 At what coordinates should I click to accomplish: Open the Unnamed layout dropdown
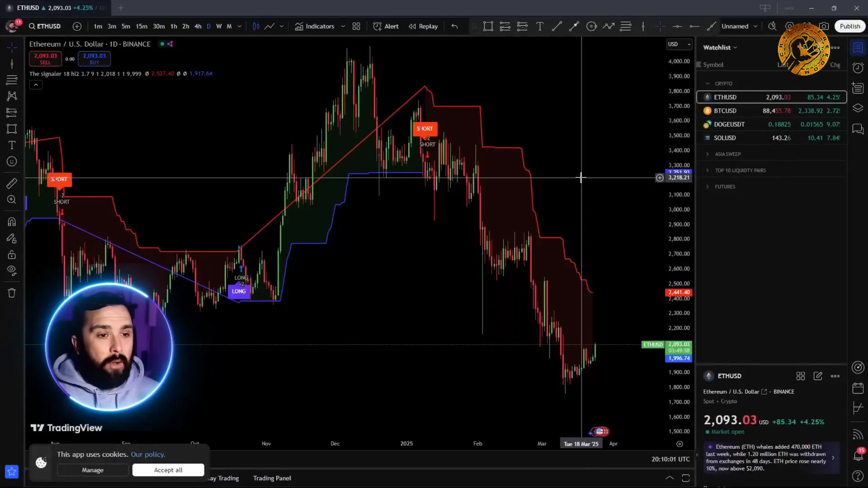[x=739, y=26]
